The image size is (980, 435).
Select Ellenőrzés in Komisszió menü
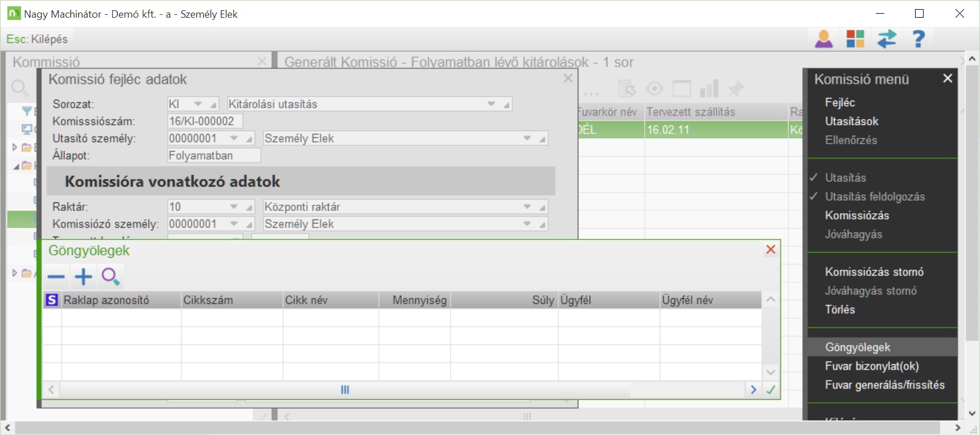(851, 140)
